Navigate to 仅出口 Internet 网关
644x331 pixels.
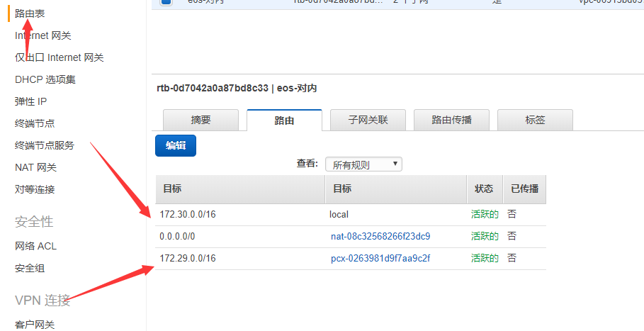[60, 57]
